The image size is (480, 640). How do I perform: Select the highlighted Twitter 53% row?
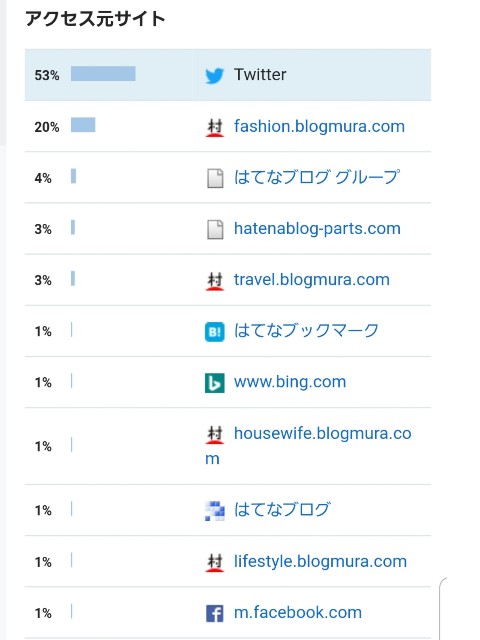[228, 75]
